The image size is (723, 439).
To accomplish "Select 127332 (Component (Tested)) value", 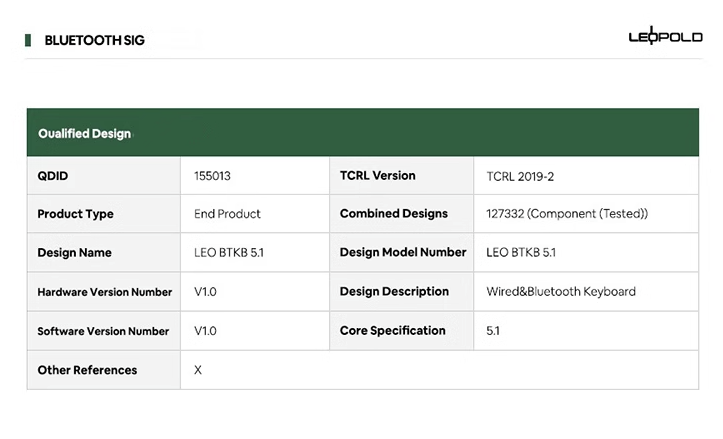I will pyautogui.click(x=567, y=214).
